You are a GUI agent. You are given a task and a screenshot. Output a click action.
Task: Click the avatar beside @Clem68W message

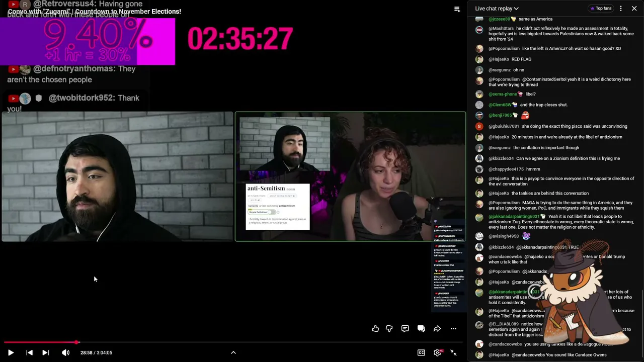(x=479, y=105)
